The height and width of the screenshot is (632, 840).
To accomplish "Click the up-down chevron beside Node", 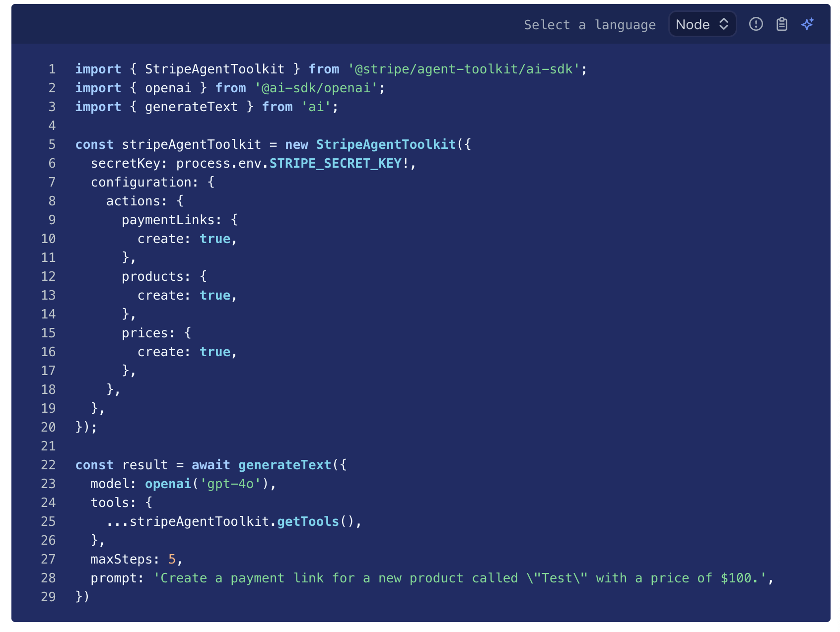I will coord(724,24).
